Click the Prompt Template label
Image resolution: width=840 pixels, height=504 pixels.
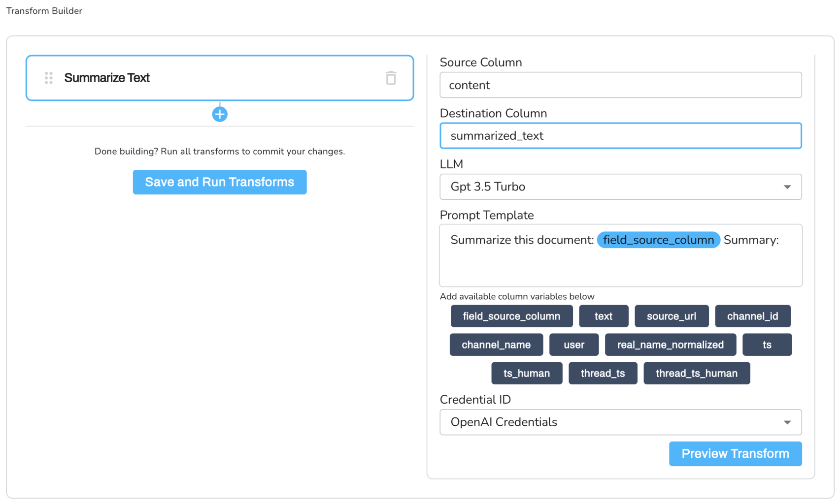487,215
